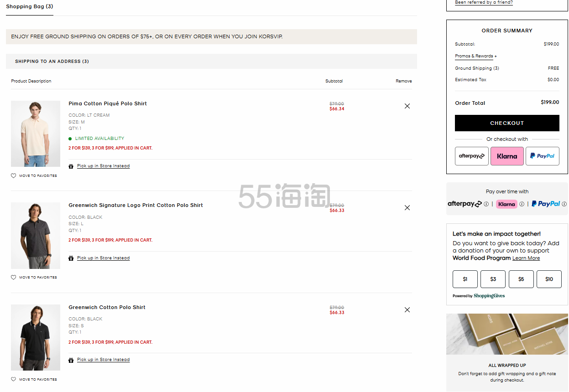Click PayPal logo in Pay over time

pyautogui.click(x=546, y=204)
